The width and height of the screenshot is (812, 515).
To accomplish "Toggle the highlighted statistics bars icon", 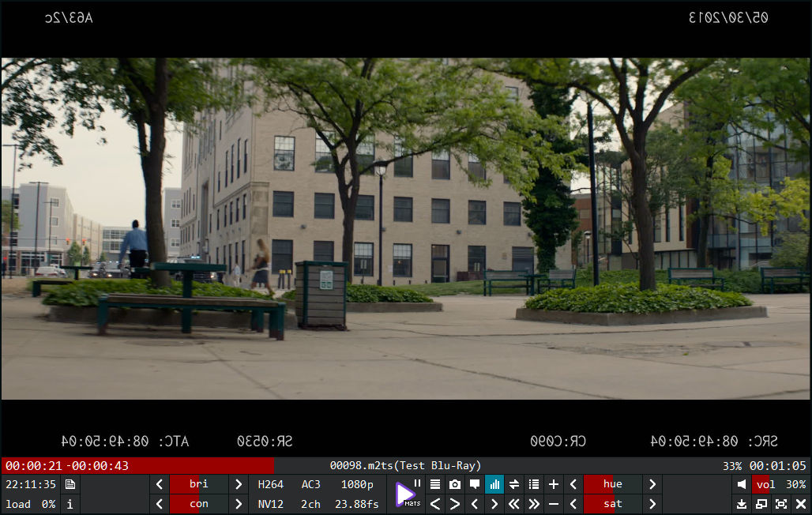I will 494,484.
